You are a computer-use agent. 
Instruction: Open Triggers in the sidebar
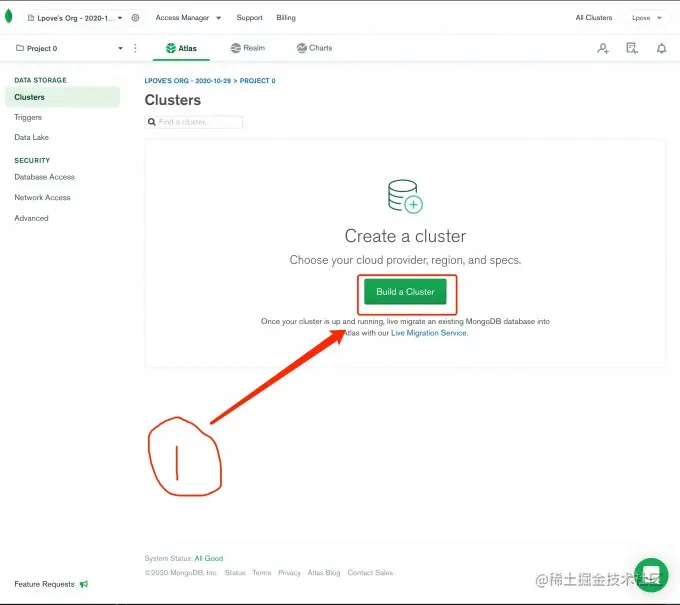(x=28, y=117)
